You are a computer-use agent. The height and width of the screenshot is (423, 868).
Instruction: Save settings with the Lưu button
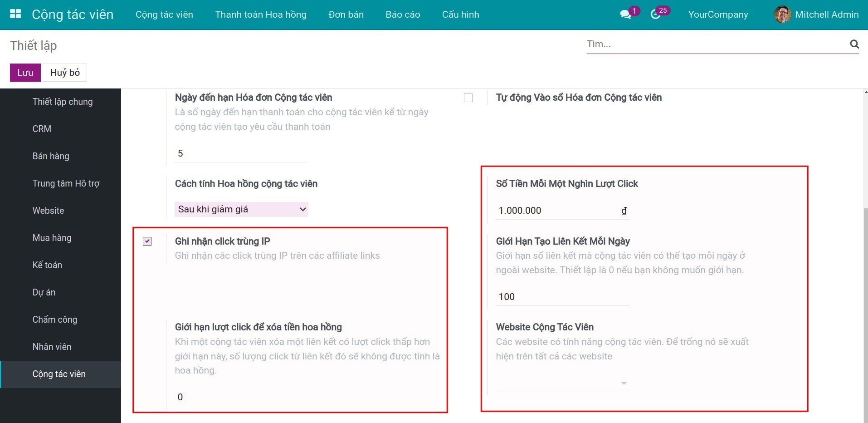pyautogui.click(x=25, y=72)
